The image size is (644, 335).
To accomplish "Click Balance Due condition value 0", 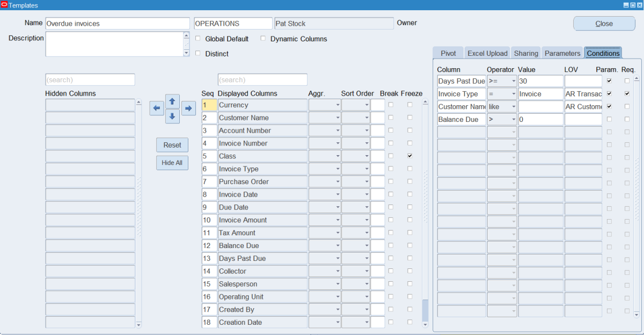I will pos(540,120).
